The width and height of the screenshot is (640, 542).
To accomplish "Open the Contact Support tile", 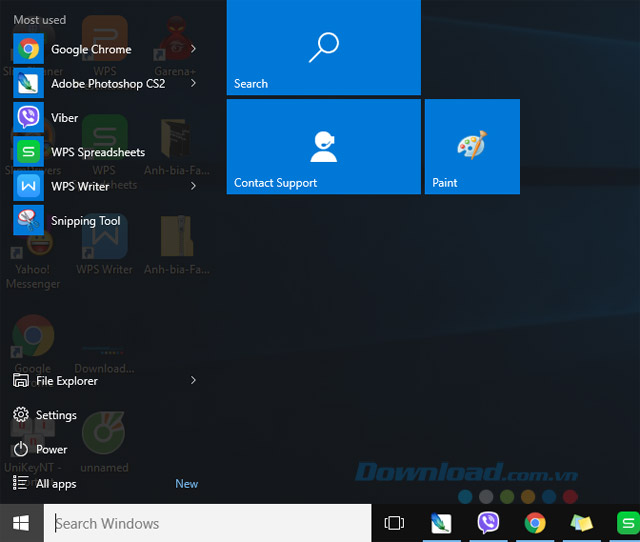I will pyautogui.click(x=323, y=146).
